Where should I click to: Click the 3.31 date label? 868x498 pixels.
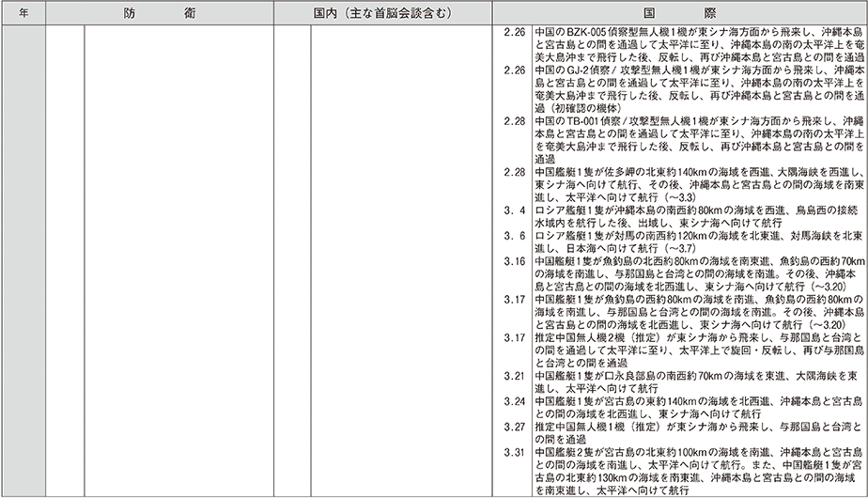(514, 452)
